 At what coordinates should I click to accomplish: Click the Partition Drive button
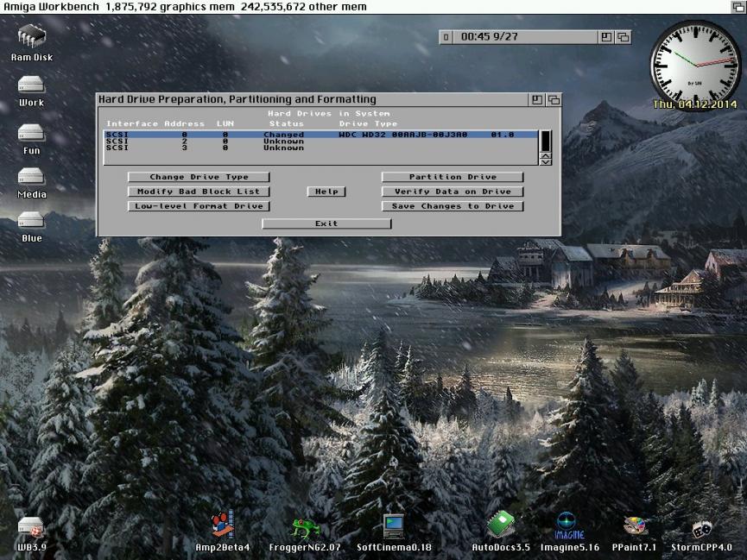(453, 177)
